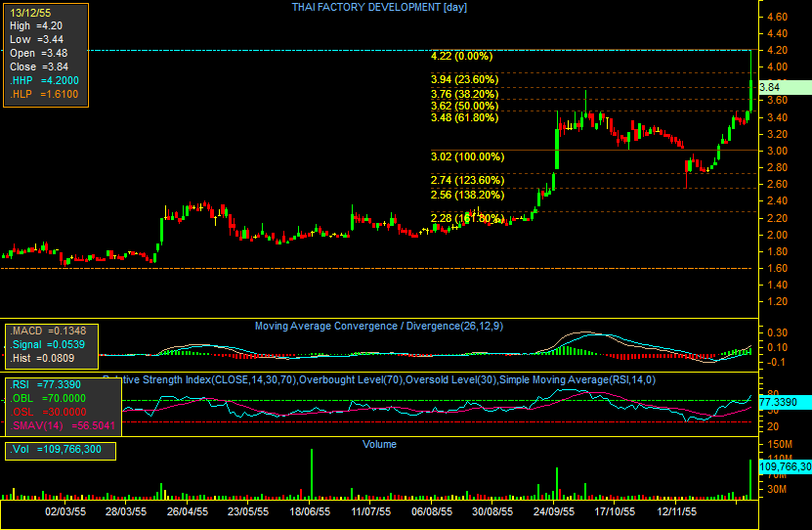This screenshot has width=812, height=530.
Task: Click the 0.30 MACD axis label
Action: click(777, 332)
